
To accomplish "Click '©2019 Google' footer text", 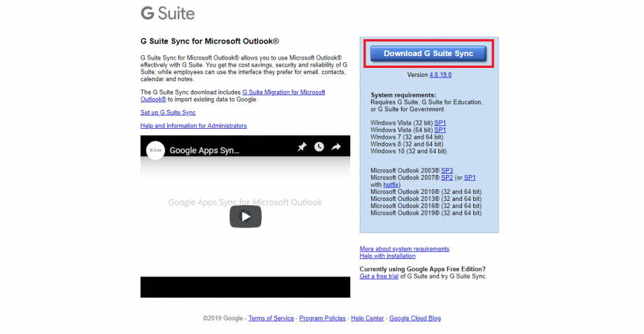I will click(x=223, y=319).
